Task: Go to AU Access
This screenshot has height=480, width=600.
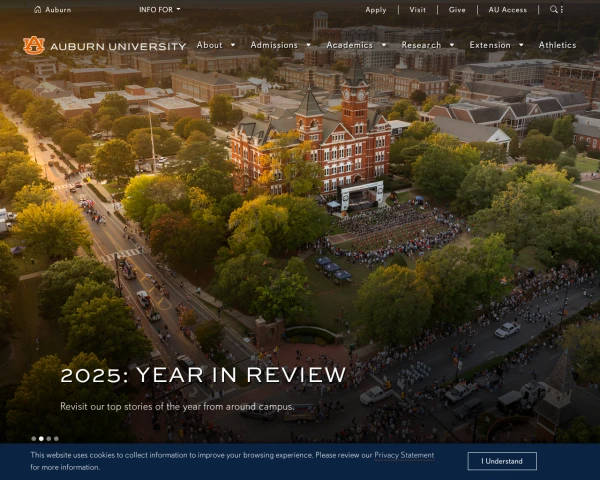Action: click(x=507, y=10)
